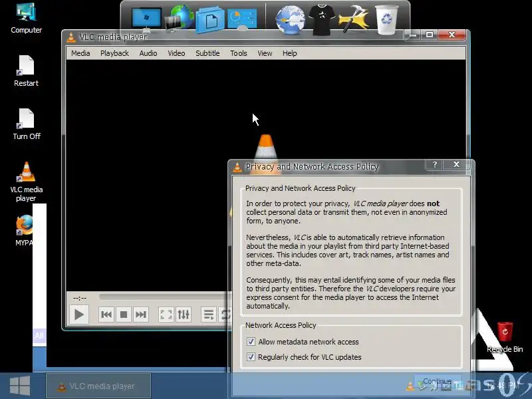532x399 pixels.
Task: Uncheck Regularly check for VLC updates
Action: tap(251, 357)
